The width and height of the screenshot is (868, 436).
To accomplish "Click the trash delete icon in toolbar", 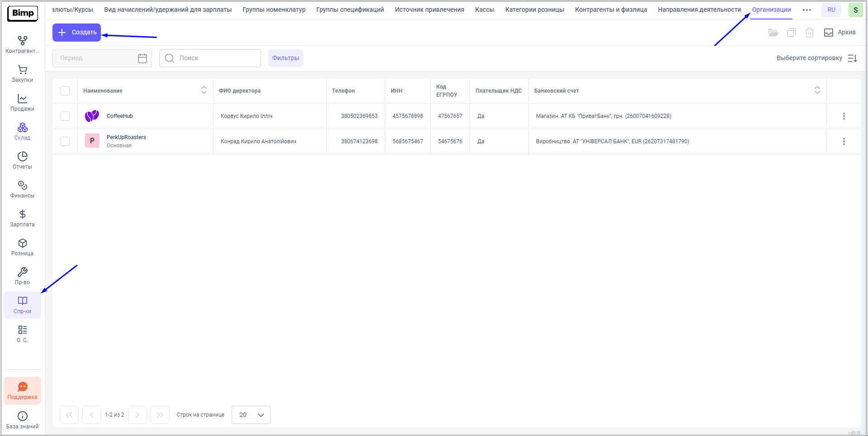I will click(x=809, y=33).
